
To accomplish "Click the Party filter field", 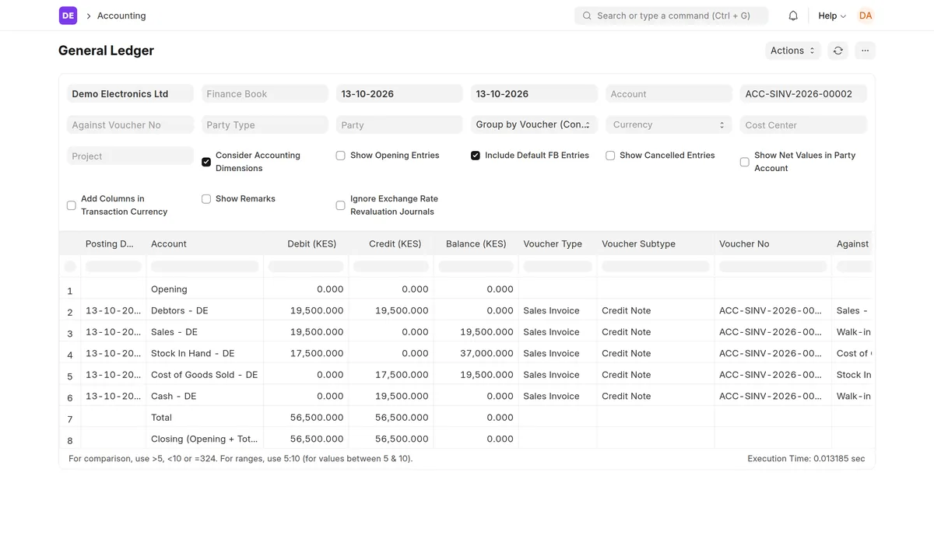I will coord(399,124).
